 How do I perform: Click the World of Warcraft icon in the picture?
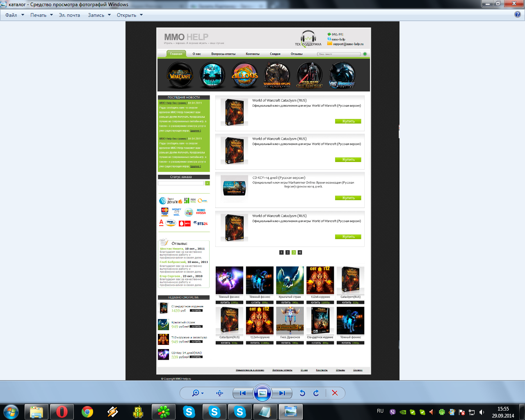(180, 75)
